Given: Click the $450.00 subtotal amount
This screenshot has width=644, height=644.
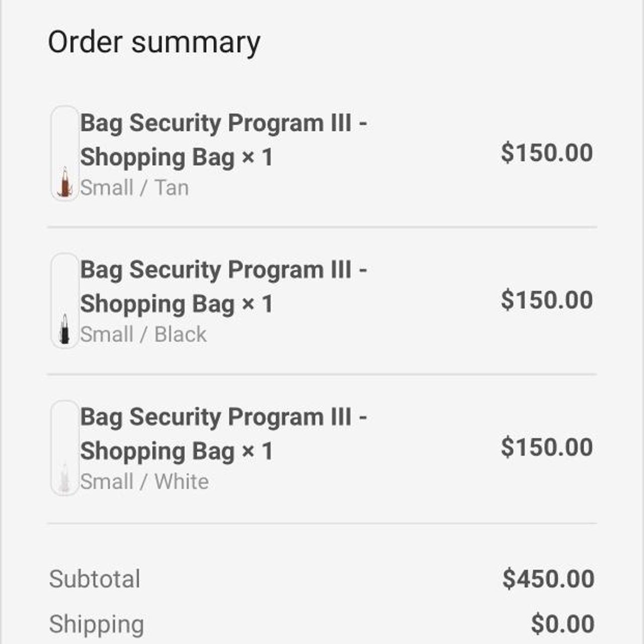Looking at the screenshot, I should [548, 579].
